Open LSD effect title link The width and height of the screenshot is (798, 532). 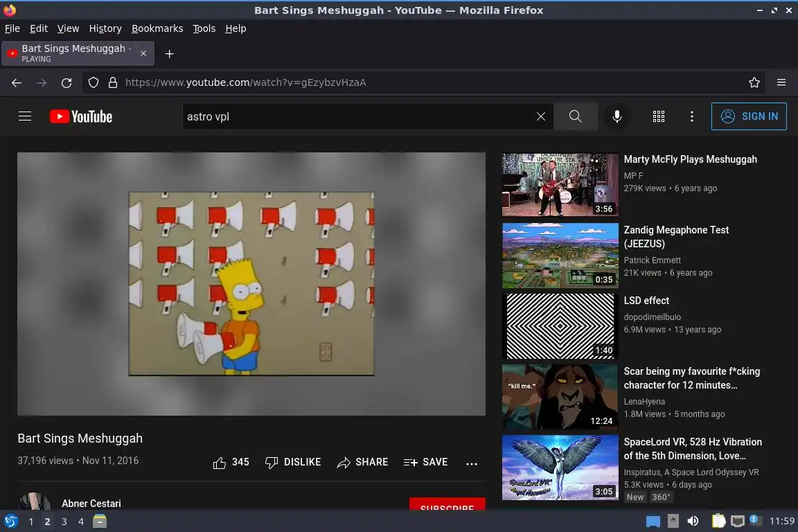646,301
